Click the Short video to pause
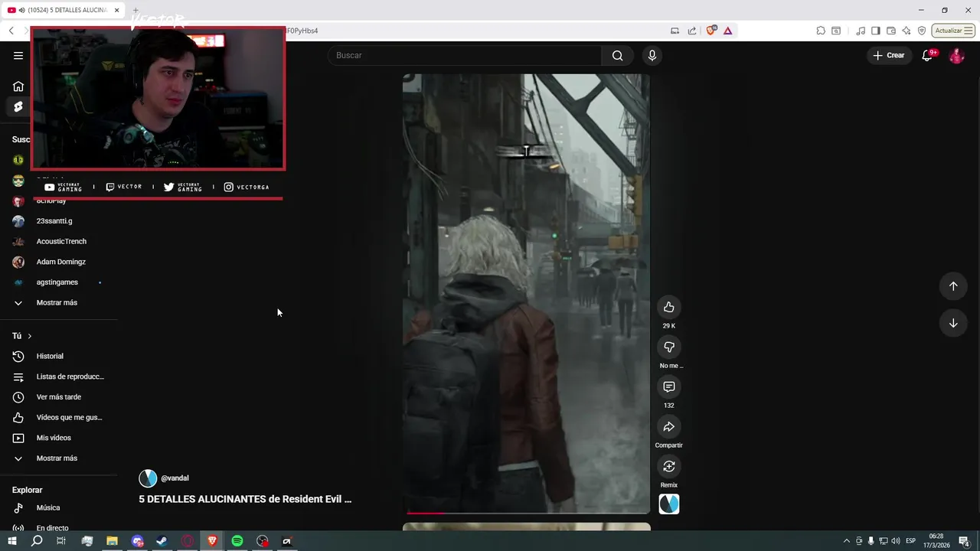The width and height of the screenshot is (980, 551). [x=526, y=293]
